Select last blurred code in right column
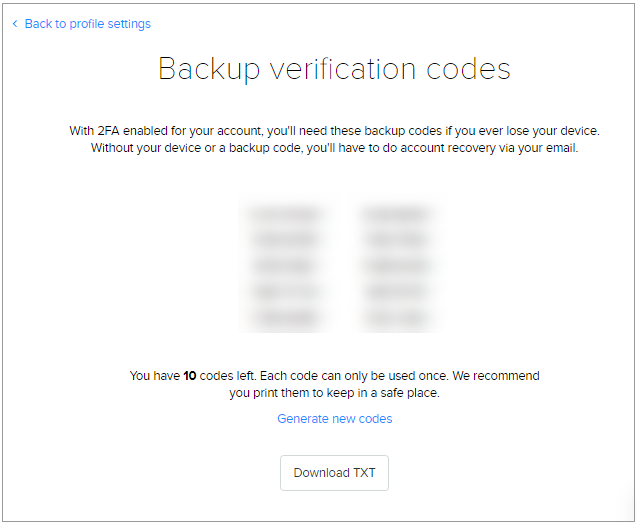The image size is (637, 524). coord(396,318)
